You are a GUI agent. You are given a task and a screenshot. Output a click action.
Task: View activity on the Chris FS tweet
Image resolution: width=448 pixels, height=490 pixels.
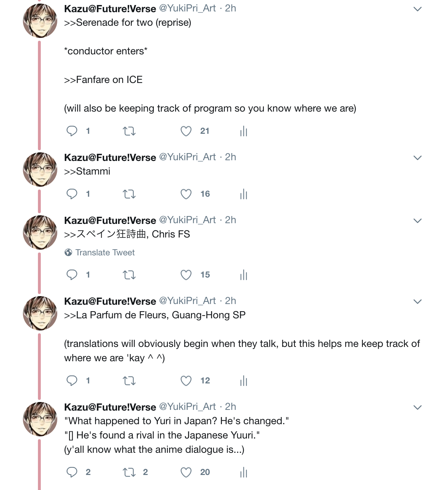coord(244,275)
